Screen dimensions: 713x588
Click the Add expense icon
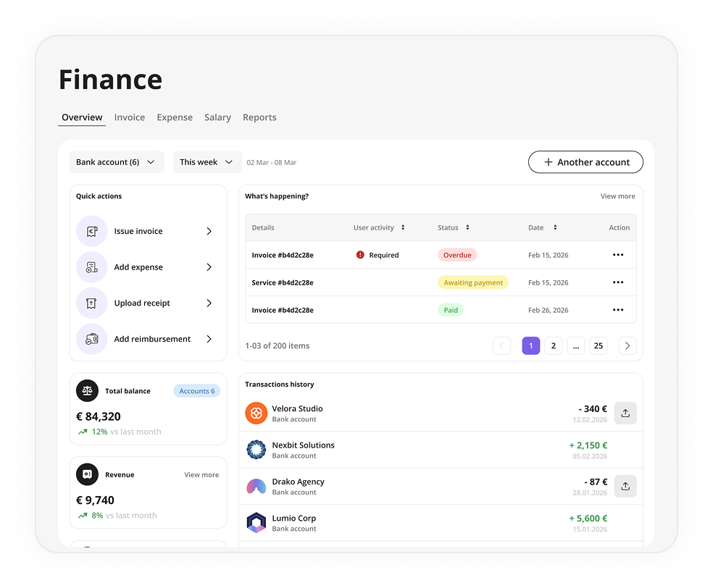(91, 267)
